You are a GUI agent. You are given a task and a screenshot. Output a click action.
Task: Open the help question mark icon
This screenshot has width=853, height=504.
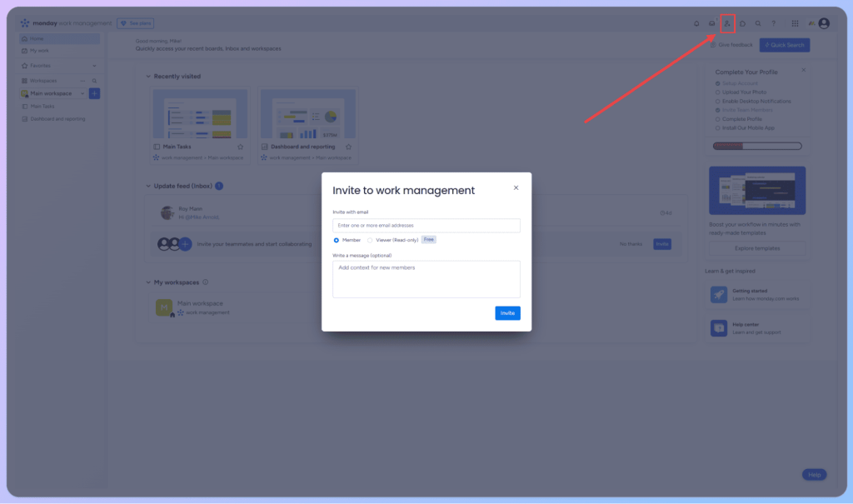point(773,23)
